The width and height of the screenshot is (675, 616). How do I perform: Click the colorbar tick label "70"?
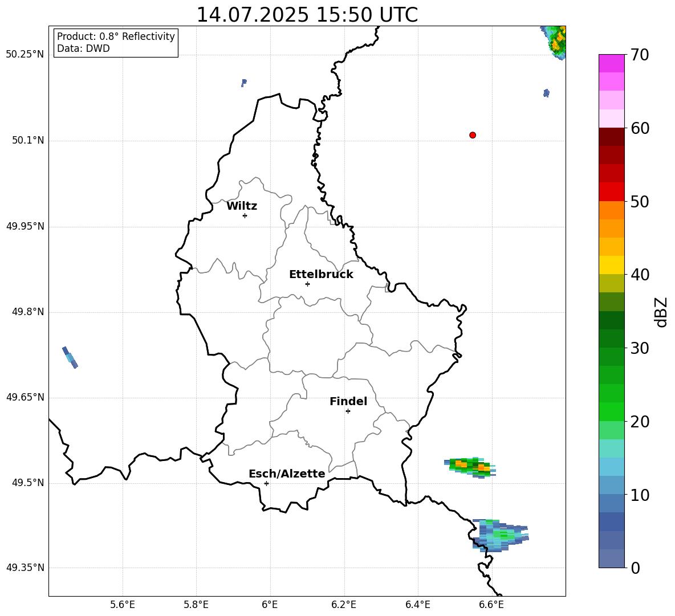(x=640, y=55)
